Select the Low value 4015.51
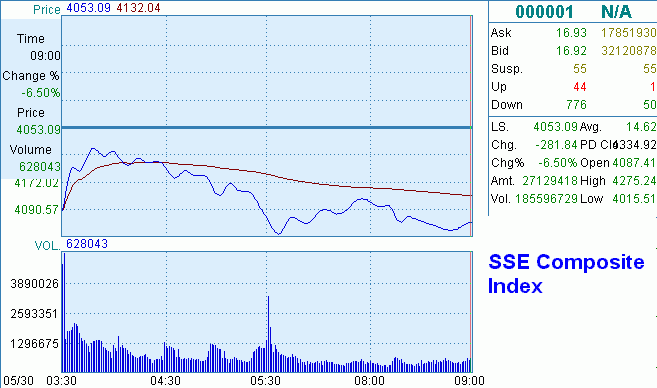Screen dimensions: 657x388 click(634, 199)
